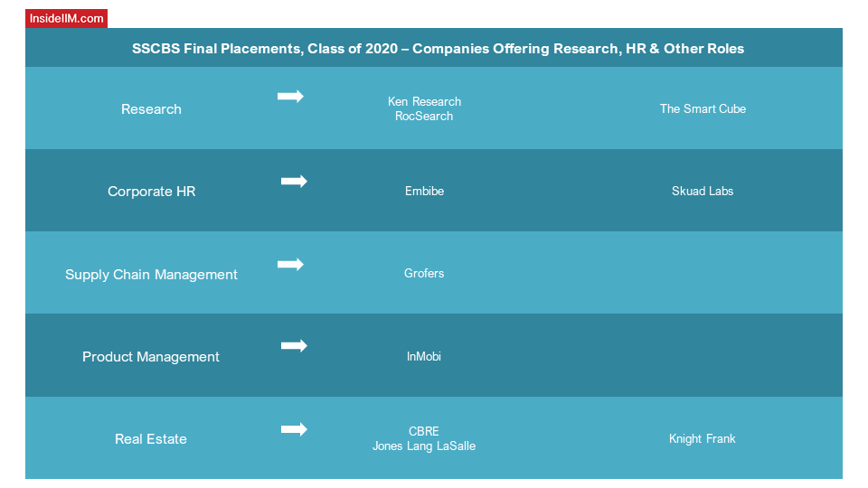Click the arrow next to Supply Chain Management
The image size is (868, 488).
[290, 264]
